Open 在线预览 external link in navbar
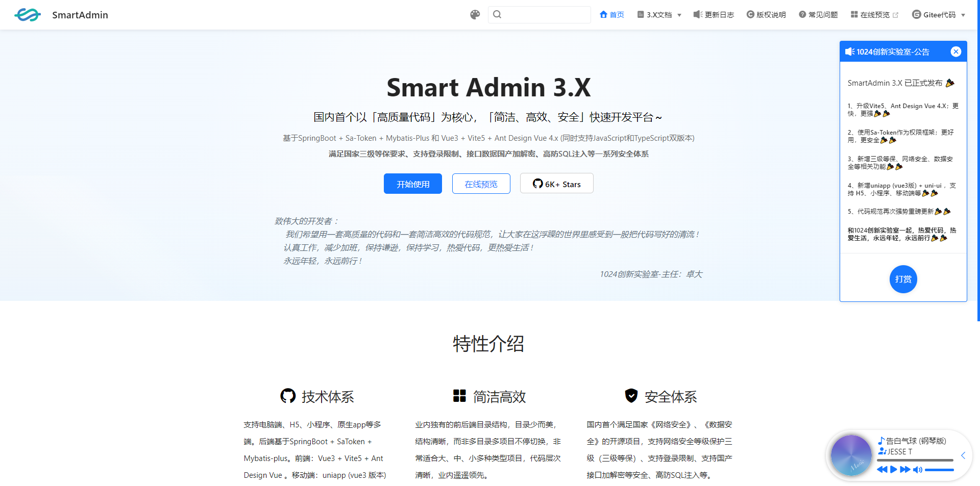 point(874,15)
